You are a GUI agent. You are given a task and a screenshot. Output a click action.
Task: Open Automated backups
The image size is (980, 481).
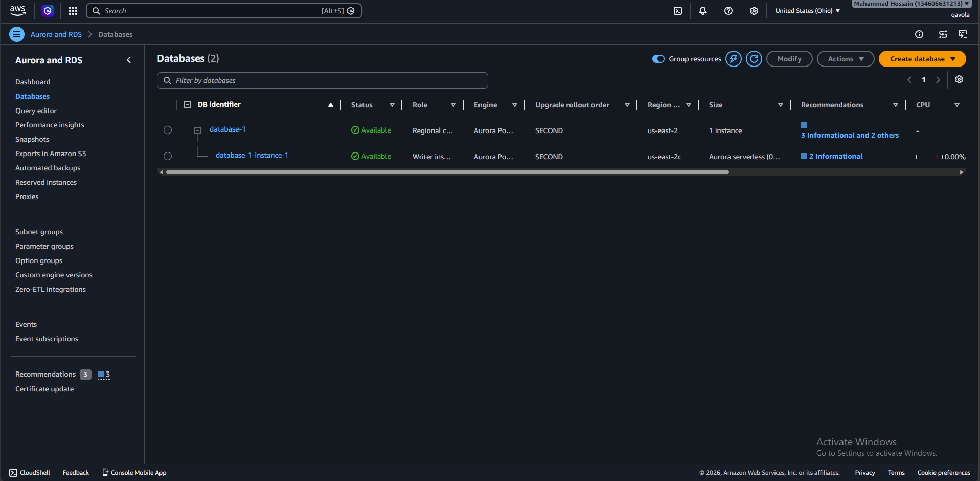[48, 168]
